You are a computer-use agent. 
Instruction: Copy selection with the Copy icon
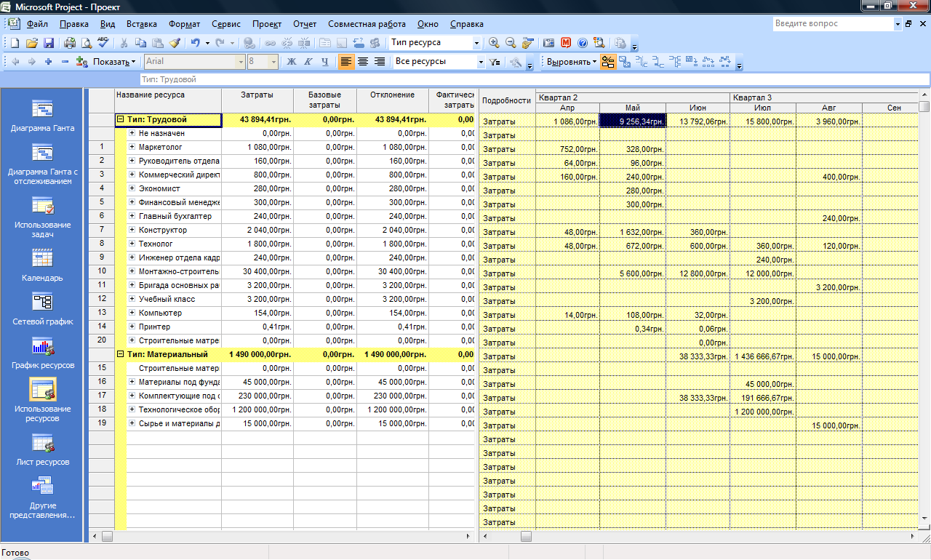(x=141, y=43)
